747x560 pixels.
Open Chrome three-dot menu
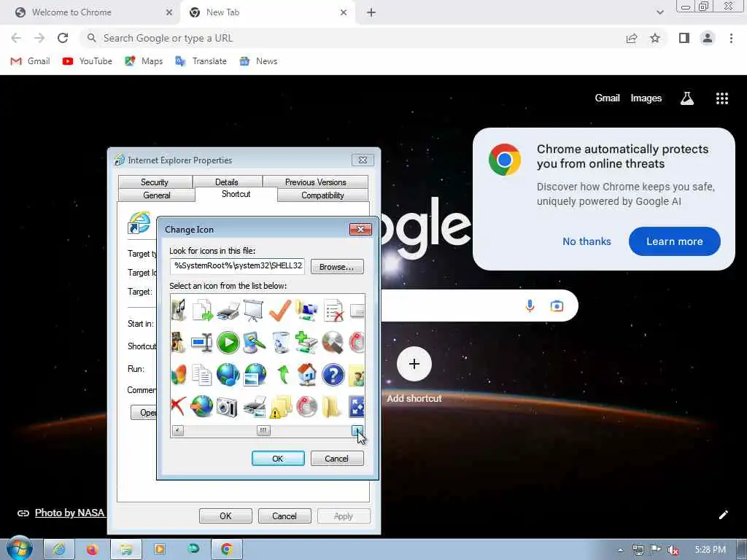(731, 38)
